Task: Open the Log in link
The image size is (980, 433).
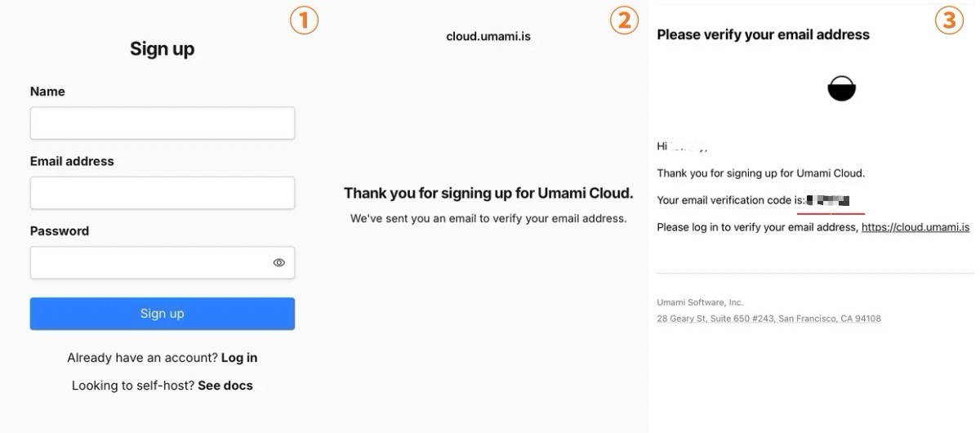Action: 239,358
